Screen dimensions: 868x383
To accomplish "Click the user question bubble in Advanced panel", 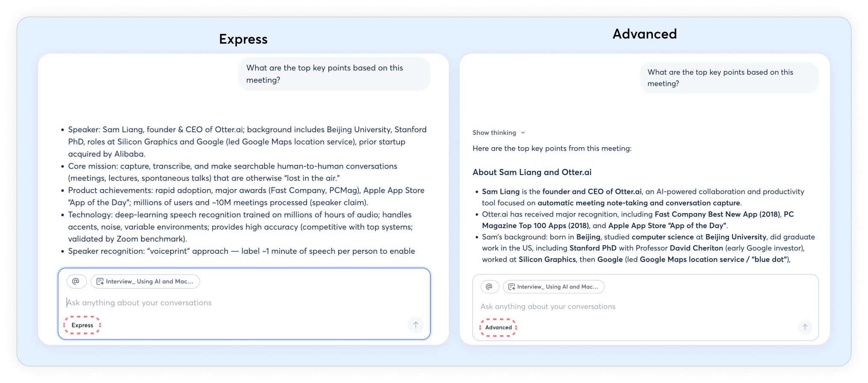I will (x=729, y=78).
